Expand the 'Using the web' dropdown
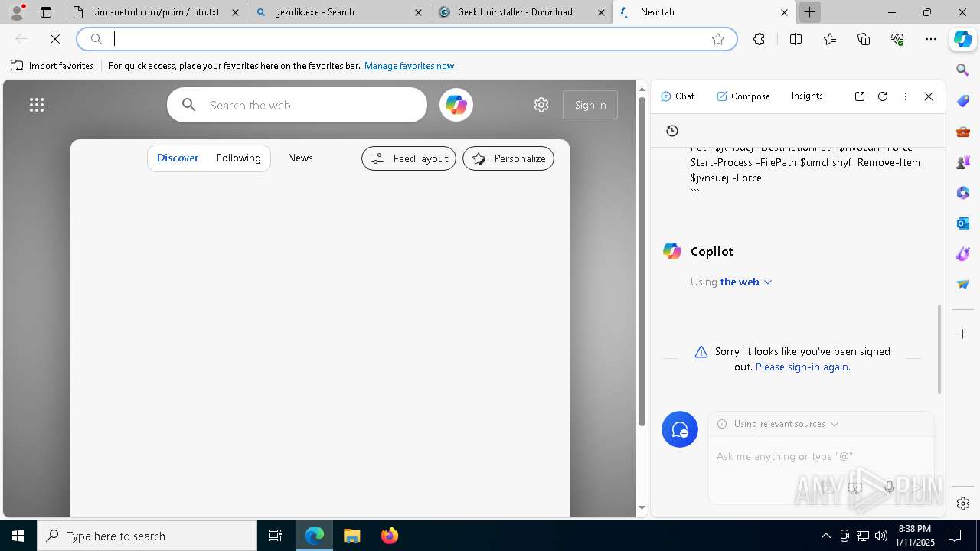This screenshot has height=551, width=980. (x=731, y=282)
